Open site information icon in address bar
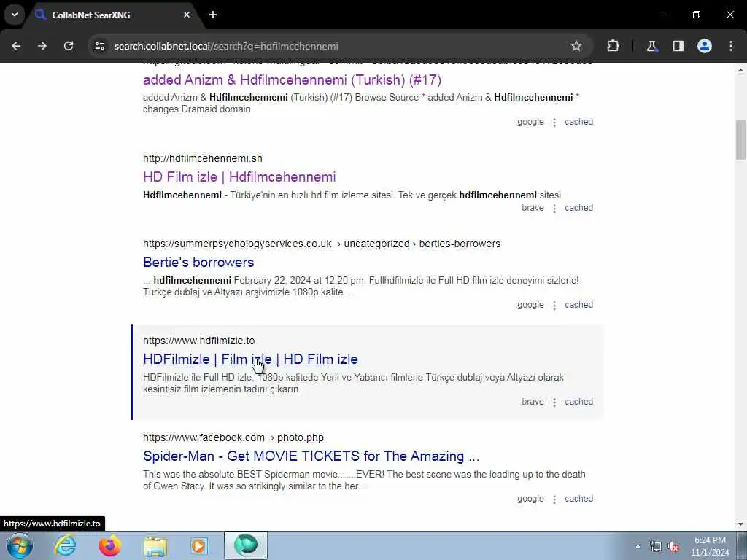Screen dimensions: 747x560 [99, 46]
